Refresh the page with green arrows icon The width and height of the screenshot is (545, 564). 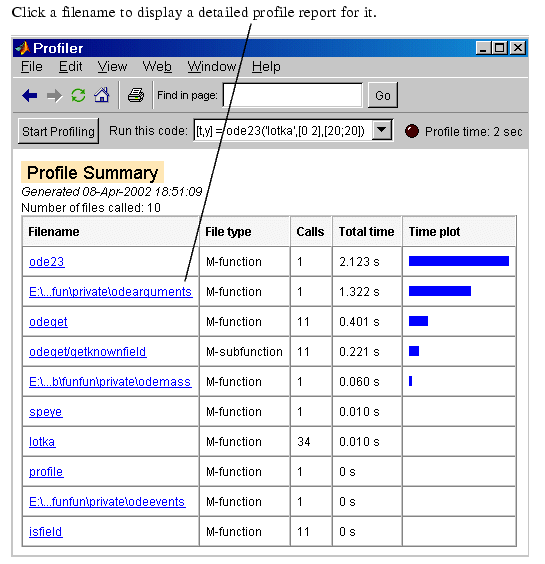click(x=78, y=95)
